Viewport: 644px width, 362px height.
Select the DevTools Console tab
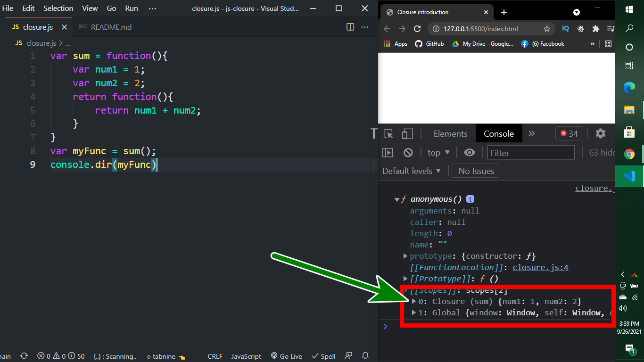499,134
